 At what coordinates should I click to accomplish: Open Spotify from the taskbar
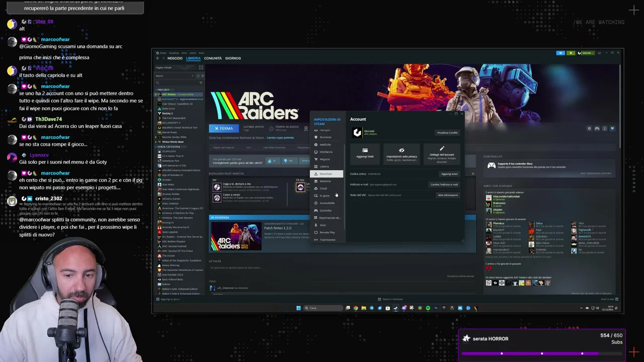[428, 308]
